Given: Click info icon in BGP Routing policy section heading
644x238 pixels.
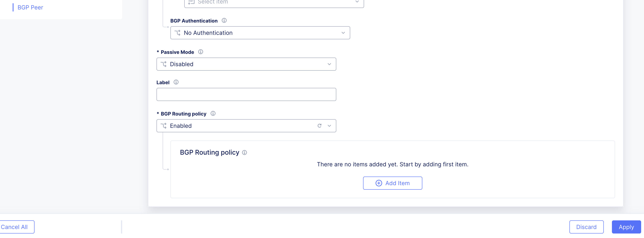Looking at the screenshot, I should pos(245,153).
